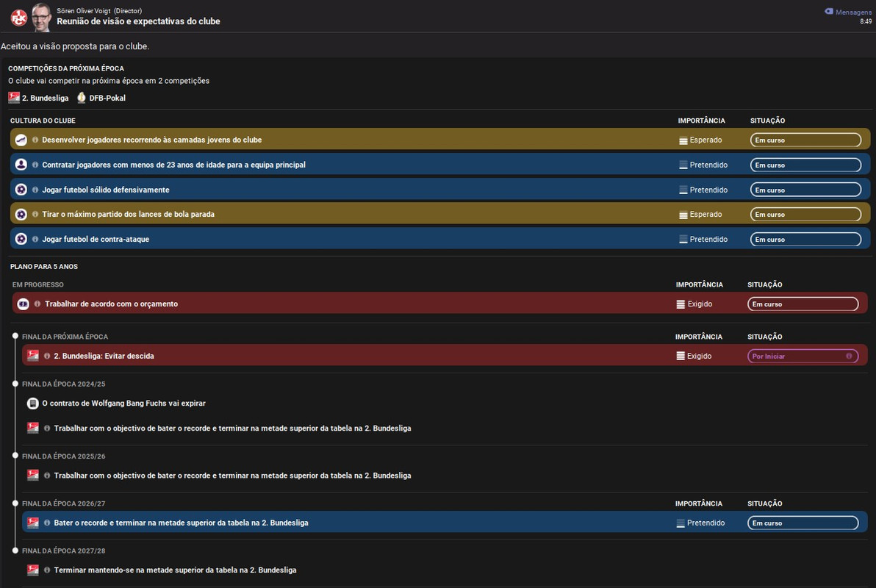Click 'Em curso' status for 'Trabalhar de acordo com o orçamento'
This screenshot has height=588, width=876.
pos(803,304)
